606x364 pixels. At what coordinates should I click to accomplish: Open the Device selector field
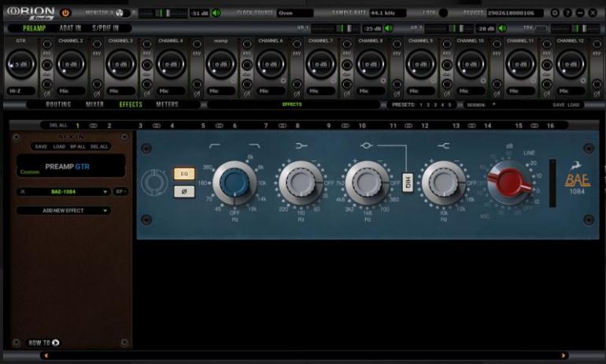(x=515, y=13)
